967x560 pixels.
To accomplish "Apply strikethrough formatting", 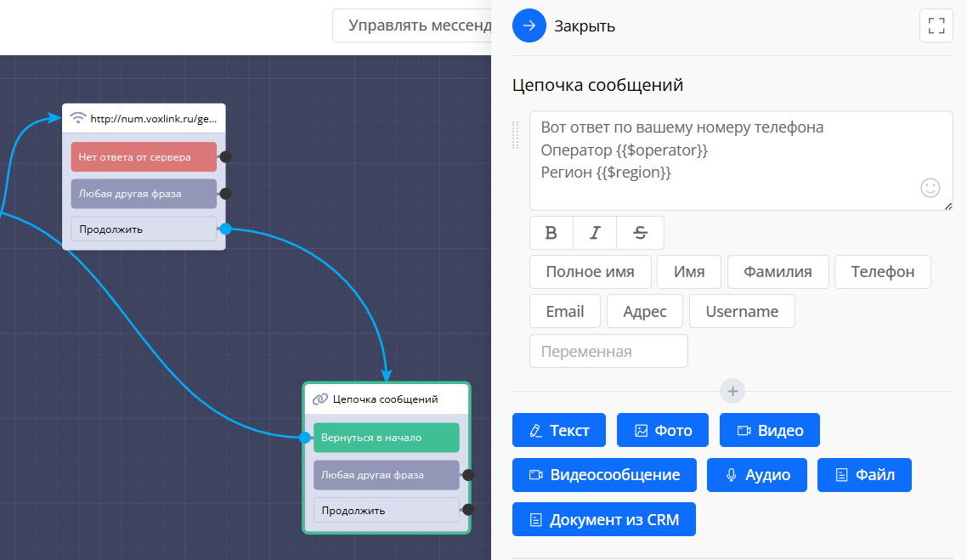I will (x=641, y=233).
